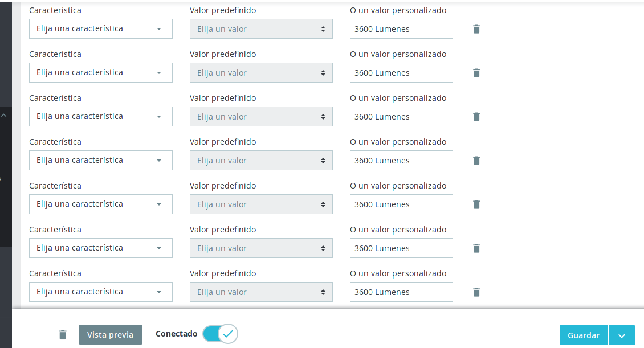Click trash icon in sixth feature row
The height and width of the screenshot is (348, 644).
476,248
